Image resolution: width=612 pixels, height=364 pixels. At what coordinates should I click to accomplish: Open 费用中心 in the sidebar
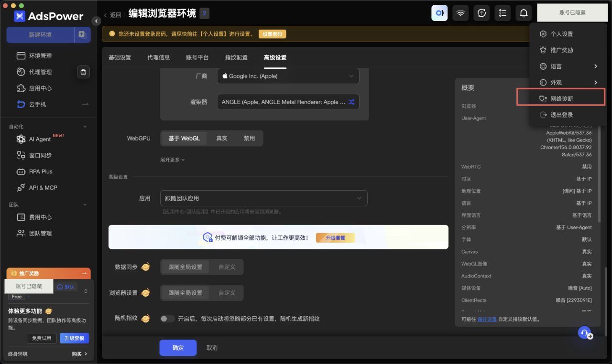click(40, 217)
